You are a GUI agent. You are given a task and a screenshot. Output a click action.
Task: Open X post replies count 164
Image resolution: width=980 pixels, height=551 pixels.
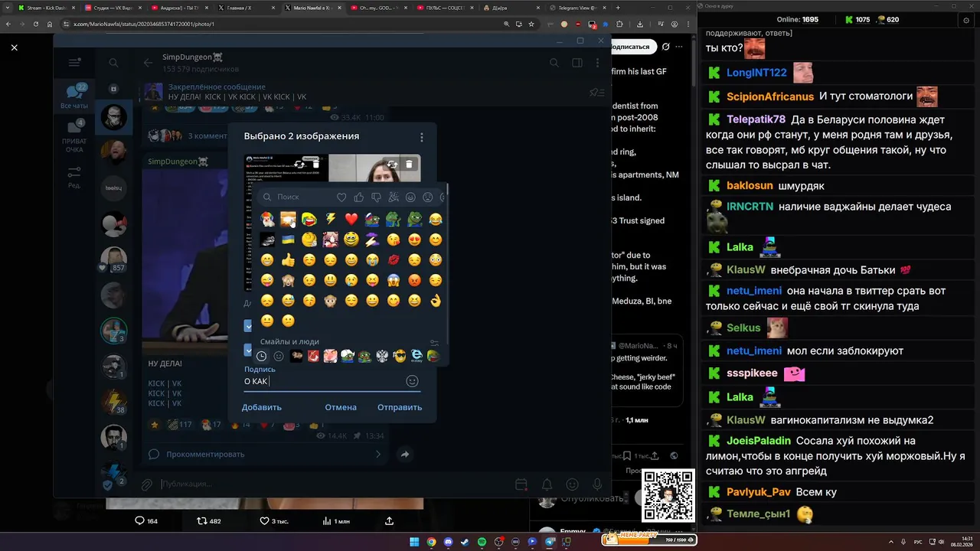[146, 521]
